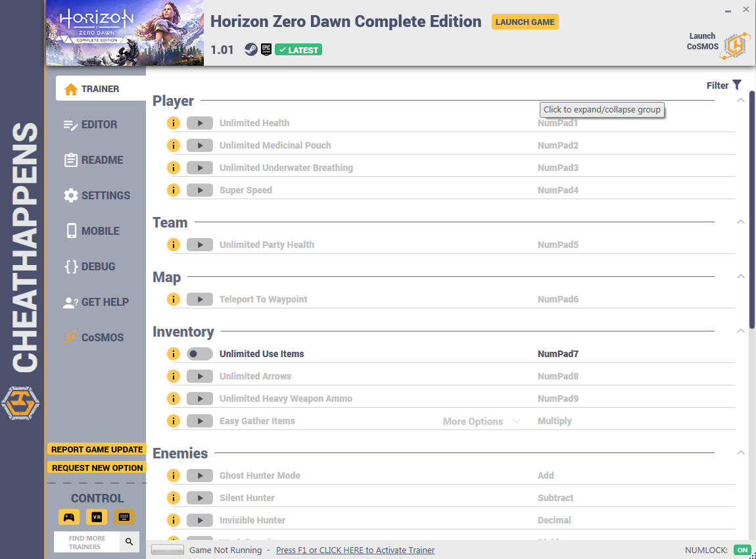Minimize the trainer window
The height and width of the screenshot is (559, 756).
point(728,11)
